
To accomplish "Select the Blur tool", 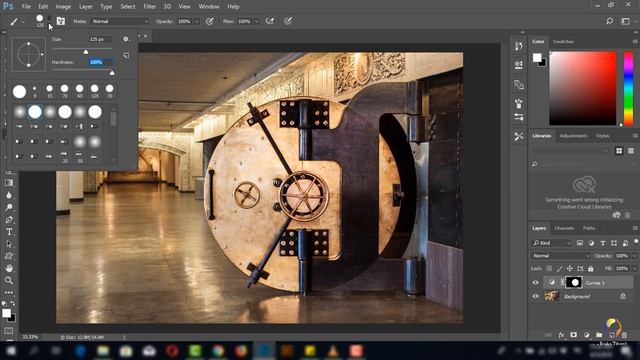I will tap(9, 195).
